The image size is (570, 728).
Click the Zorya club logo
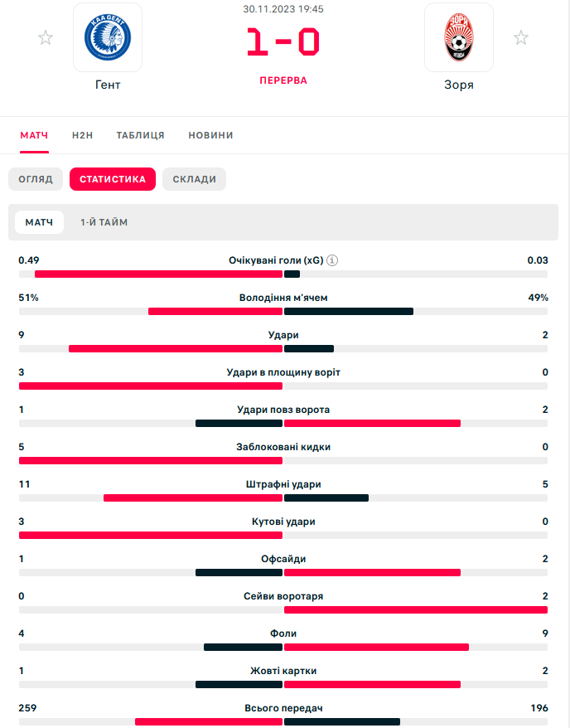[458, 38]
